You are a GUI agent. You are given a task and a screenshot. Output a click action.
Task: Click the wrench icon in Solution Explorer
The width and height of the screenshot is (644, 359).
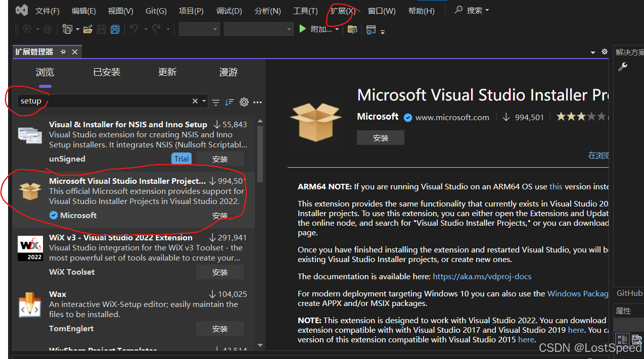click(623, 67)
